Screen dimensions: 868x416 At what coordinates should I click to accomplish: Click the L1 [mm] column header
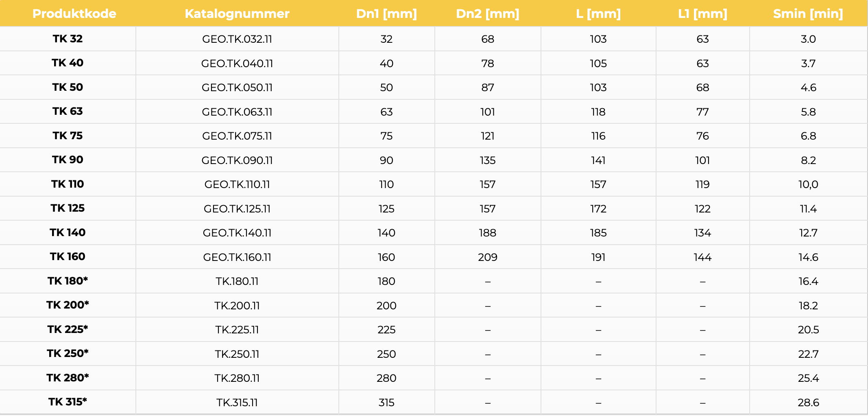tap(702, 14)
